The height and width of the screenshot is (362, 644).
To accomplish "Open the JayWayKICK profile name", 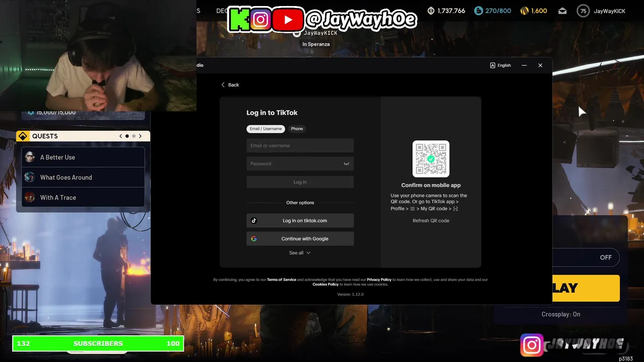I will click(x=609, y=11).
